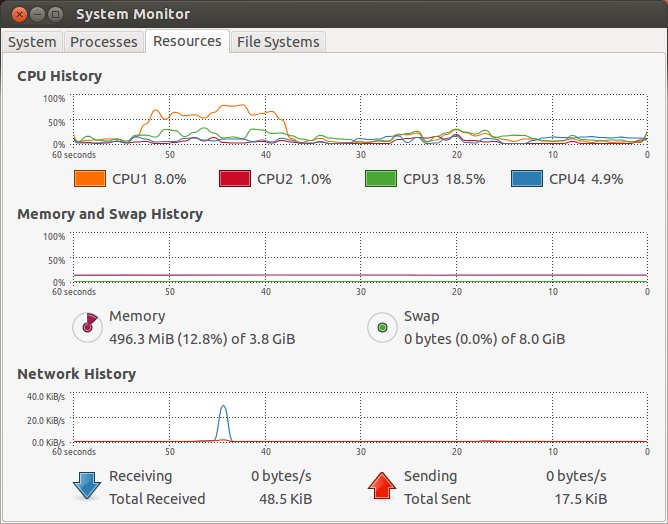Click the CPU4 4.9% label
The height and width of the screenshot is (524, 668).
(x=586, y=179)
